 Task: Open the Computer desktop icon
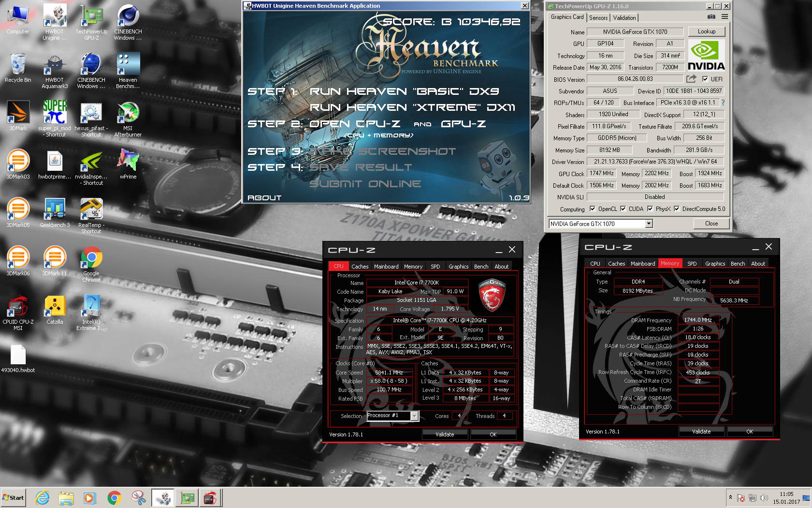tap(18, 19)
